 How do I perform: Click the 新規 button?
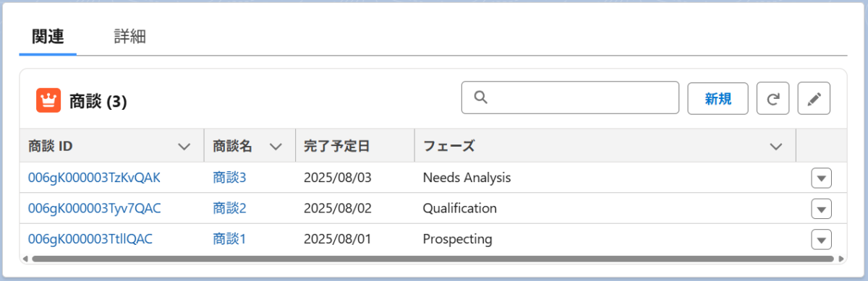pos(718,98)
